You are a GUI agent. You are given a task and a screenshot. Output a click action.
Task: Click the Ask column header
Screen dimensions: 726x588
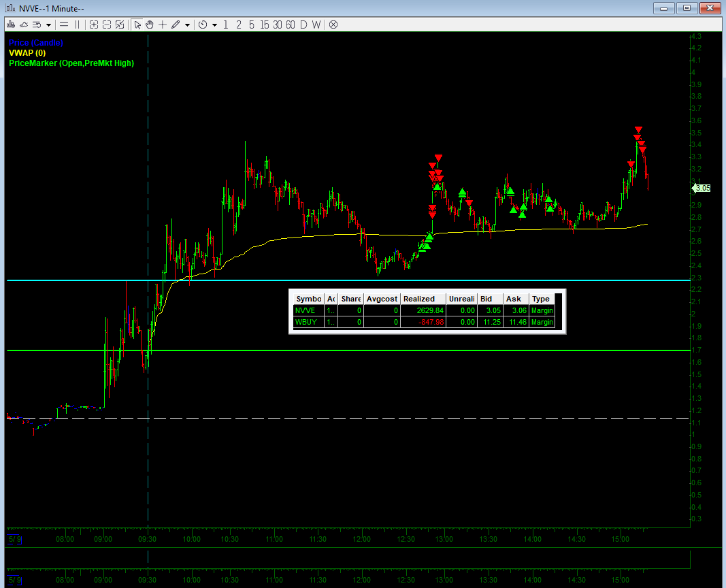516,299
